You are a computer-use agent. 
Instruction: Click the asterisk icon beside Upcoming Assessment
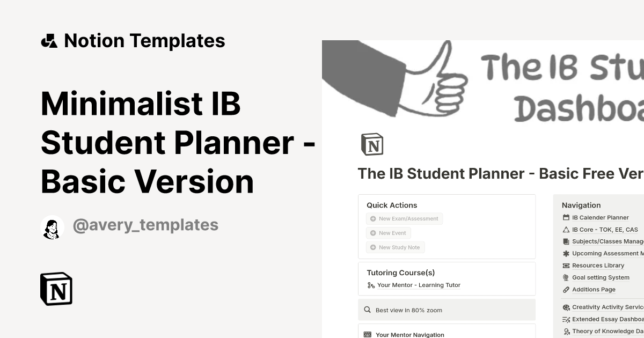pyautogui.click(x=566, y=253)
